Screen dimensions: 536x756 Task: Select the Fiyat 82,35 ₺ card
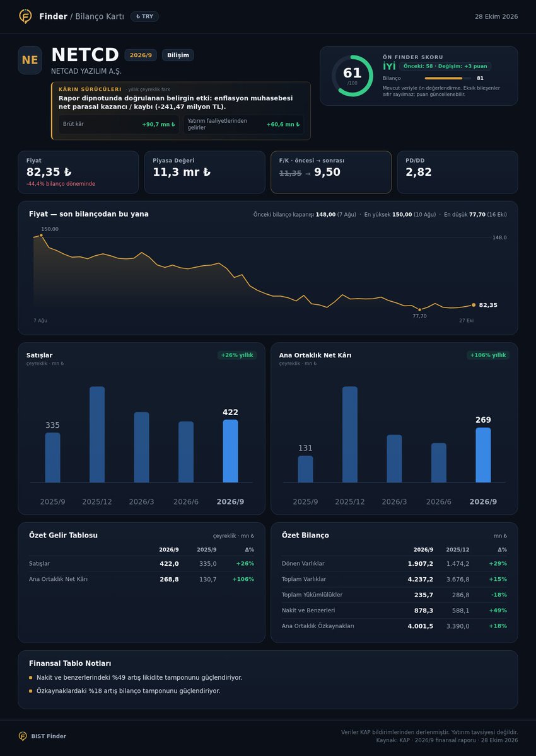[78, 172]
